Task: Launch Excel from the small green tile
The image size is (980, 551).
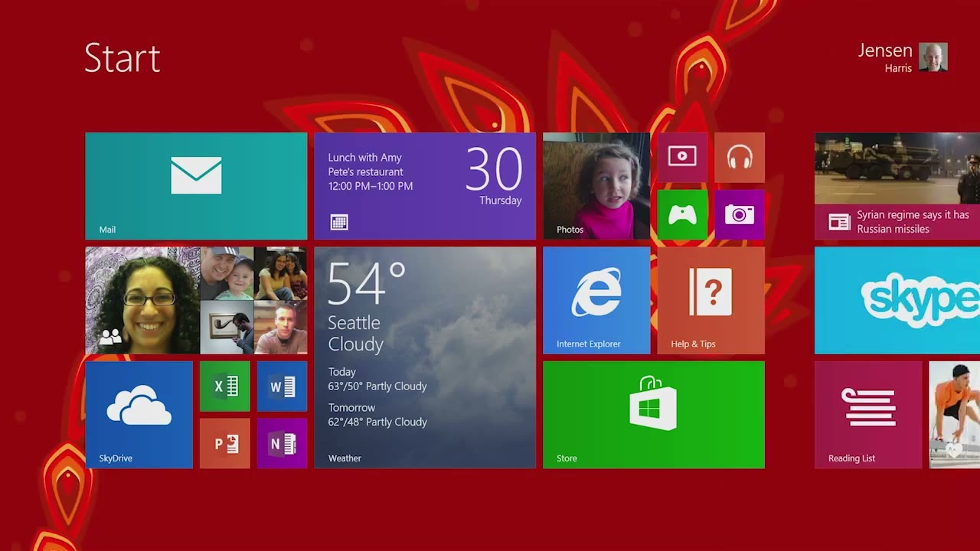Action: (225, 386)
